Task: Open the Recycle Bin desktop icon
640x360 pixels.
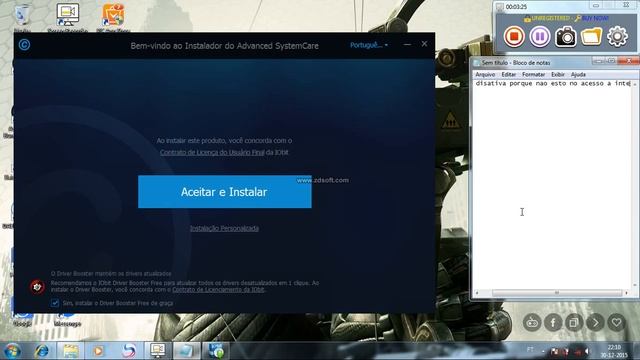Action: click(22, 17)
